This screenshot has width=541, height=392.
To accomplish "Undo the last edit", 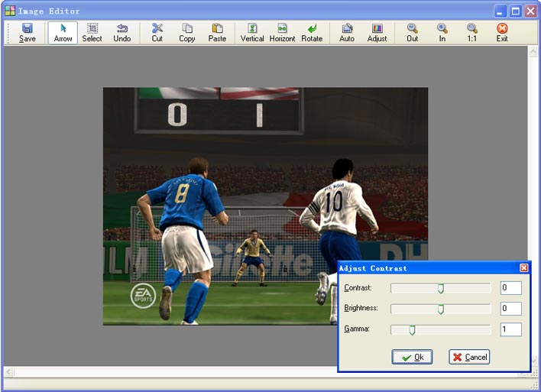I will click(x=122, y=33).
